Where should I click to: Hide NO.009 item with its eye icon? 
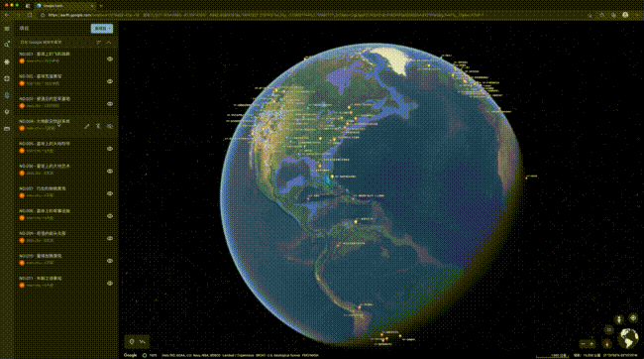tap(110, 239)
